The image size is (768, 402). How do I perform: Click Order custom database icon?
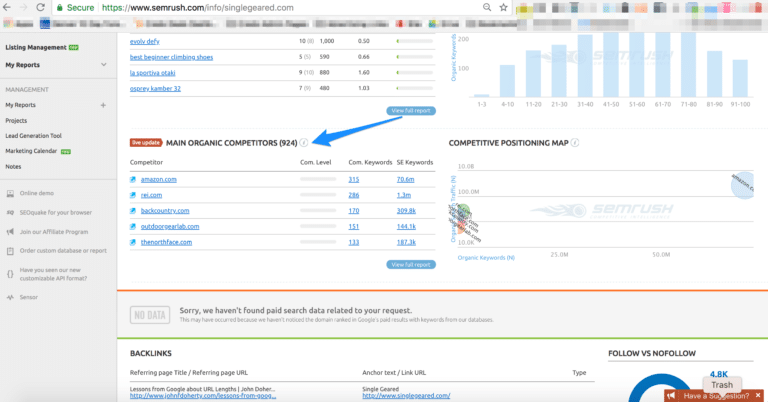(10, 251)
